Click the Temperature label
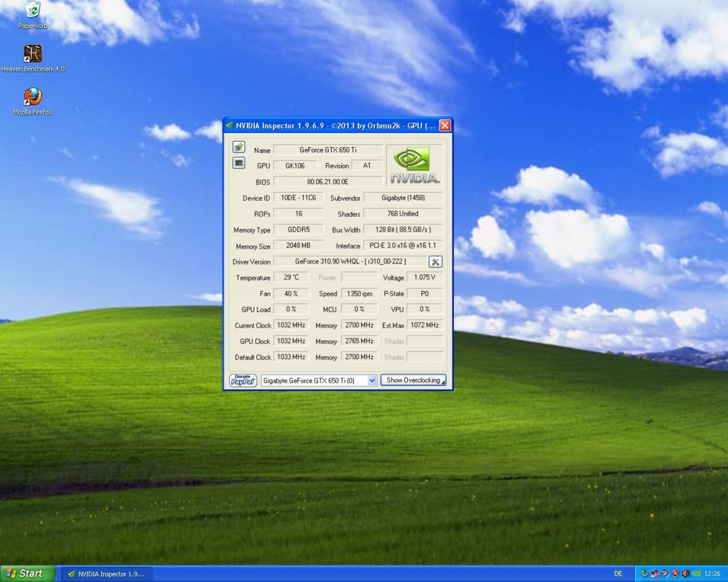Image resolution: width=728 pixels, height=582 pixels. pos(253,278)
